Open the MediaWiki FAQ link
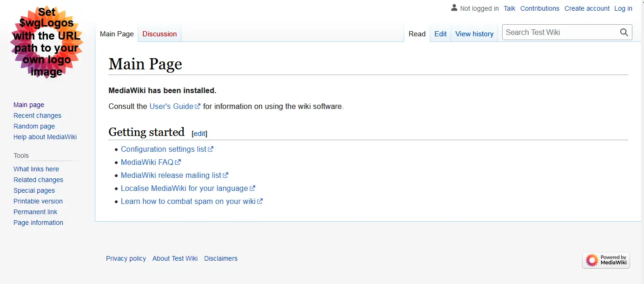The height and width of the screenshot is (284, 644). pos(151,162)
